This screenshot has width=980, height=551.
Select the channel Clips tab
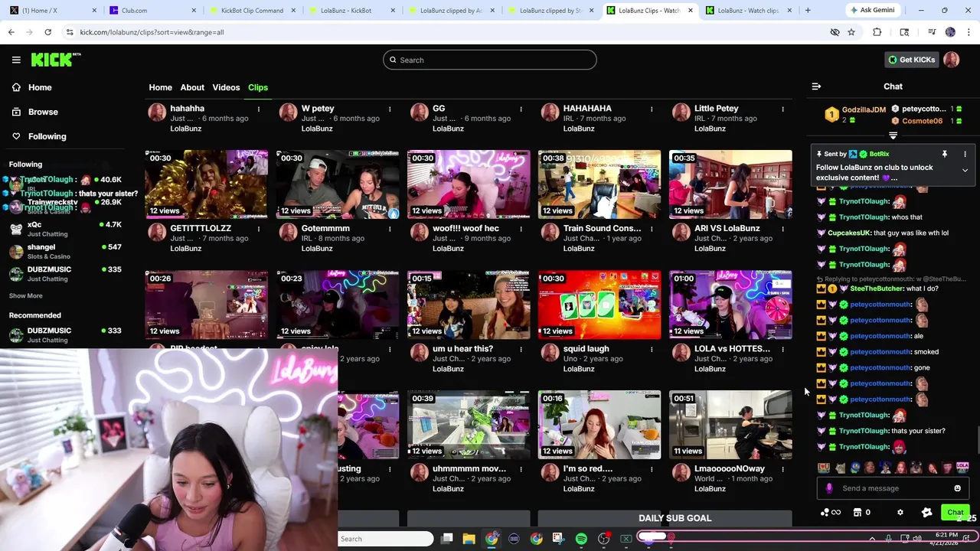tap(258, 87)
